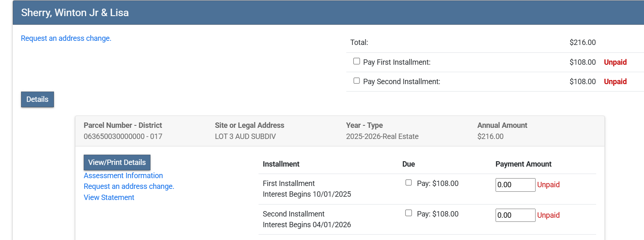Click address change link under Assessment Information

(129, 186)
